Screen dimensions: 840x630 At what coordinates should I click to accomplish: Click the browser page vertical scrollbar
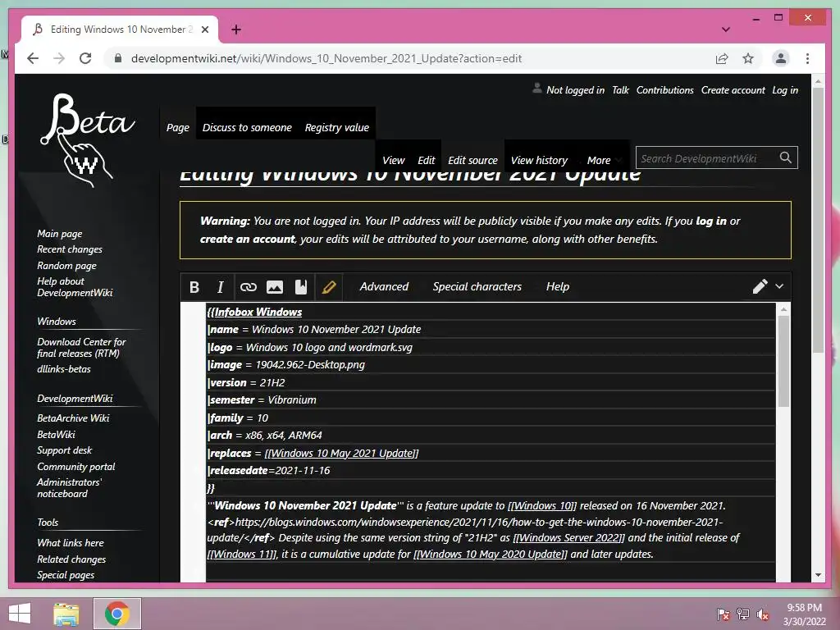pyautogui.click(x=818, y=220)
